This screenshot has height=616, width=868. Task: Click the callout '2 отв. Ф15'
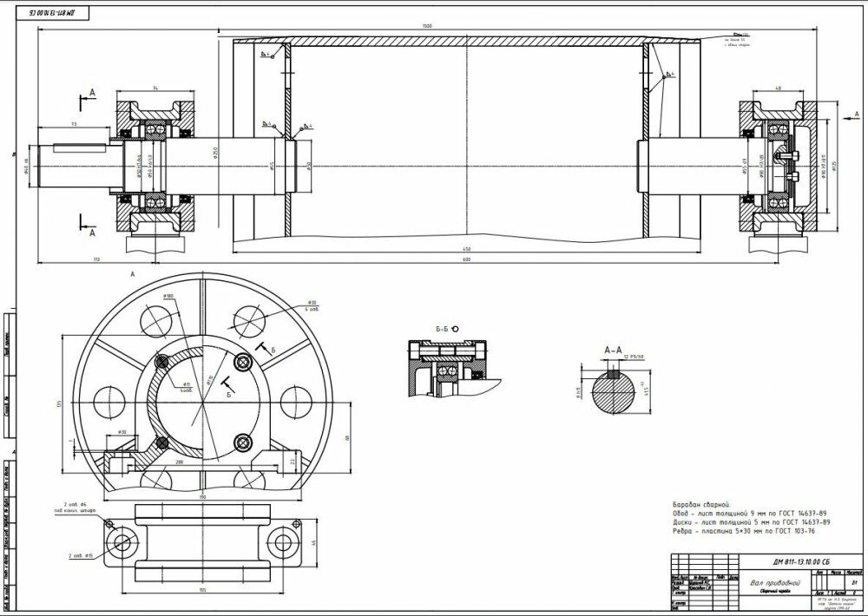(x=82, y=555)
